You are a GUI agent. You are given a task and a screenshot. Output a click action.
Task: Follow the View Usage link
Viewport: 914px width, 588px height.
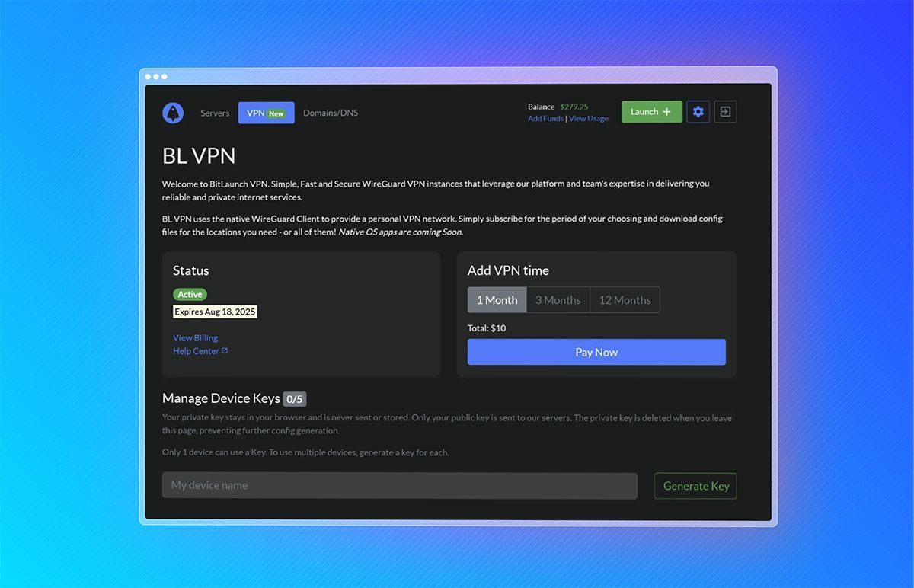pos(588,119)
